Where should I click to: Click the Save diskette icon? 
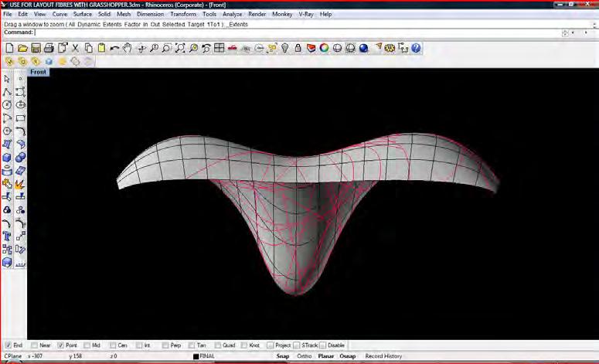click(x=36, y=48)
